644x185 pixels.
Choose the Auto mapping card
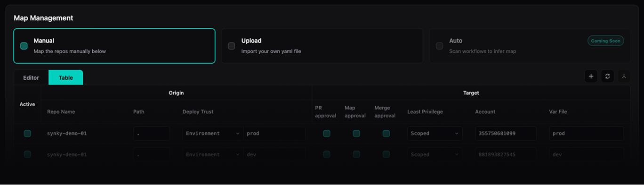coord(530,46)
